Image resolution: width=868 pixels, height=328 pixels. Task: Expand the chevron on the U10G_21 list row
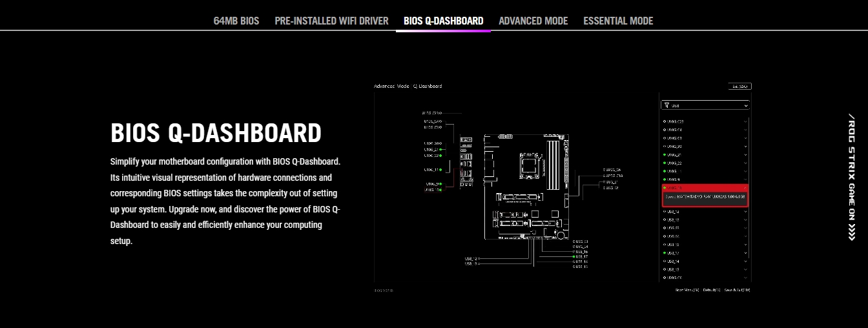coord(745,154)
